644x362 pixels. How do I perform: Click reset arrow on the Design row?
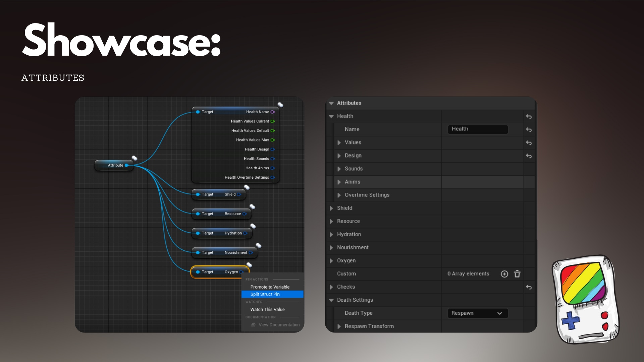pos(529,156)
